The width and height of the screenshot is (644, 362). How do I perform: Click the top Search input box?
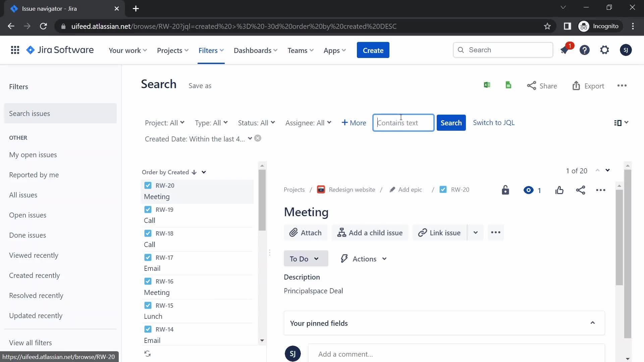tap(503, 50)
